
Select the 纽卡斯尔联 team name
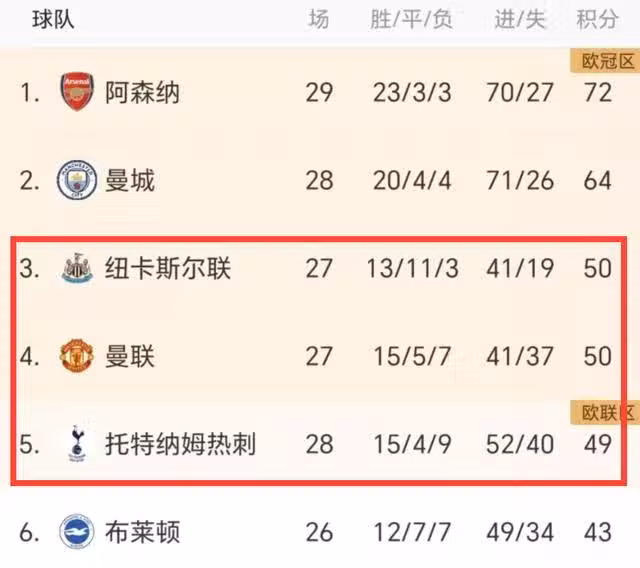pyautogui.click(x=167, y=268)
